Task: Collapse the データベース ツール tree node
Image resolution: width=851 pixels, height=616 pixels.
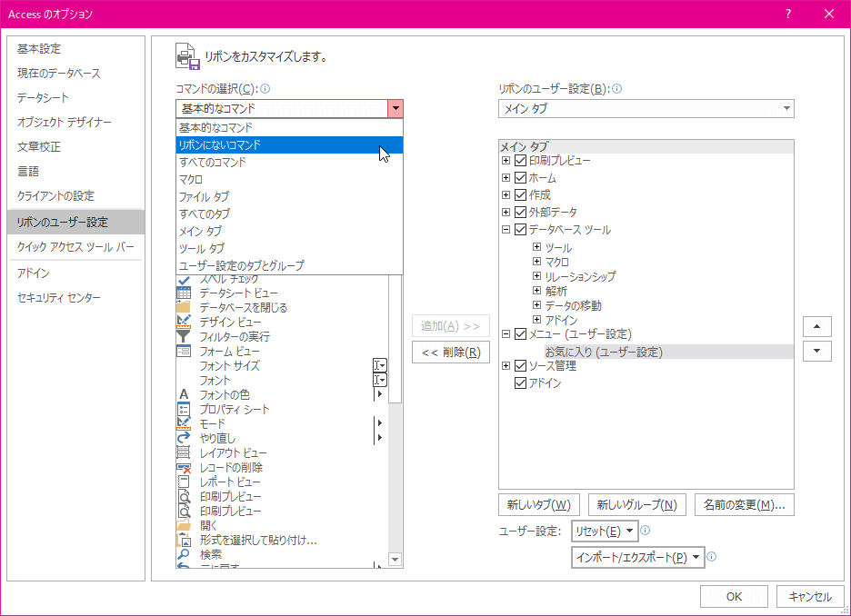Action: pos(506,229)
